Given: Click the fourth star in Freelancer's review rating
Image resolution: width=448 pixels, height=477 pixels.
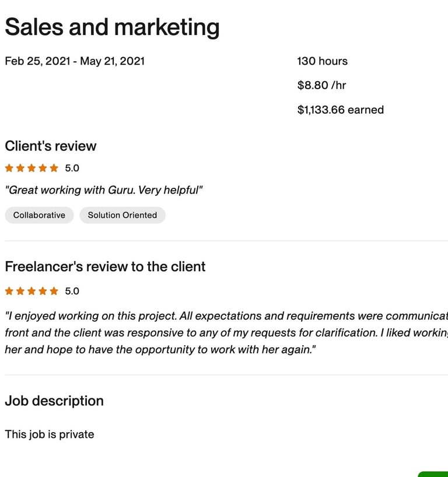Looking at the screenshot, I should (x=43, y=291).
